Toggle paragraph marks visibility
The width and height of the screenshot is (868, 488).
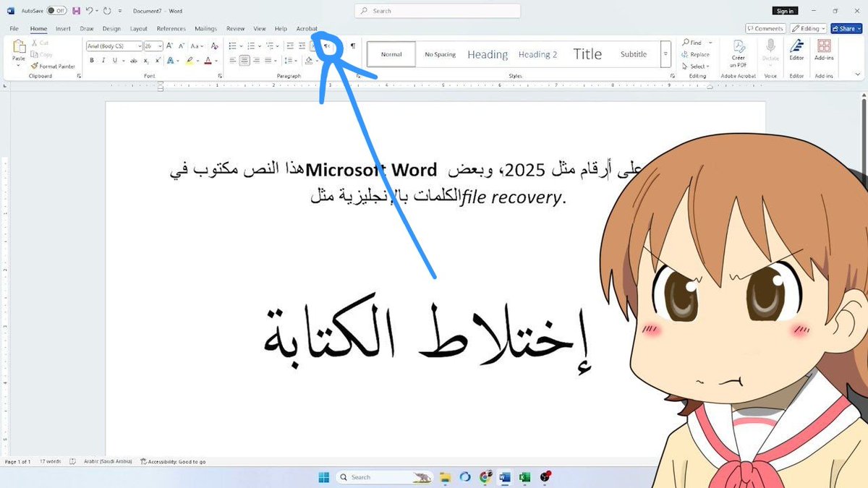[352, 46]
